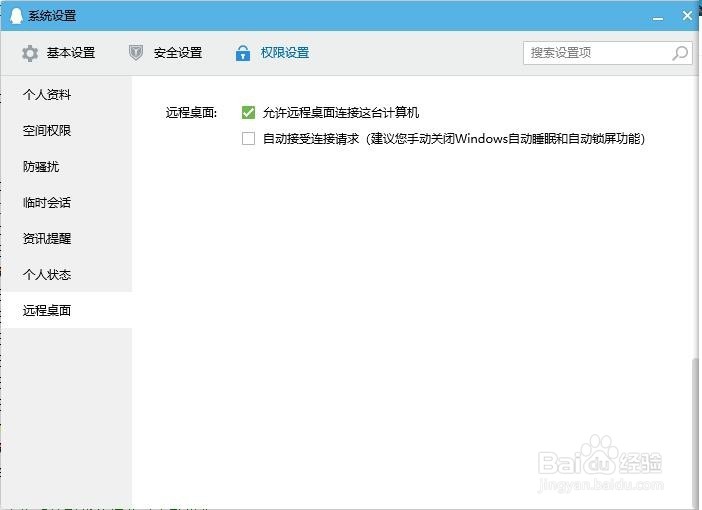Click the QQ penguin icon in title bar
The image size is (702, 510).
(16, 16)
